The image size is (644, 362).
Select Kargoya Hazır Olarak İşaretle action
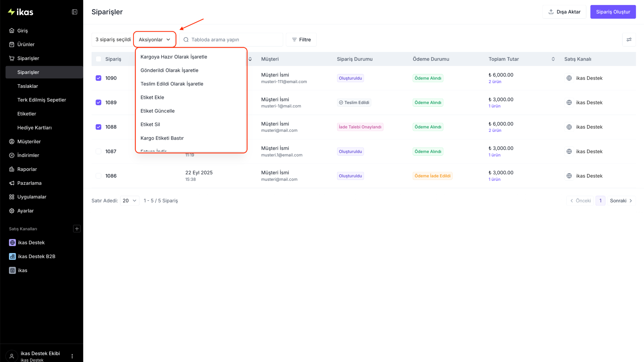coord(174,57)
